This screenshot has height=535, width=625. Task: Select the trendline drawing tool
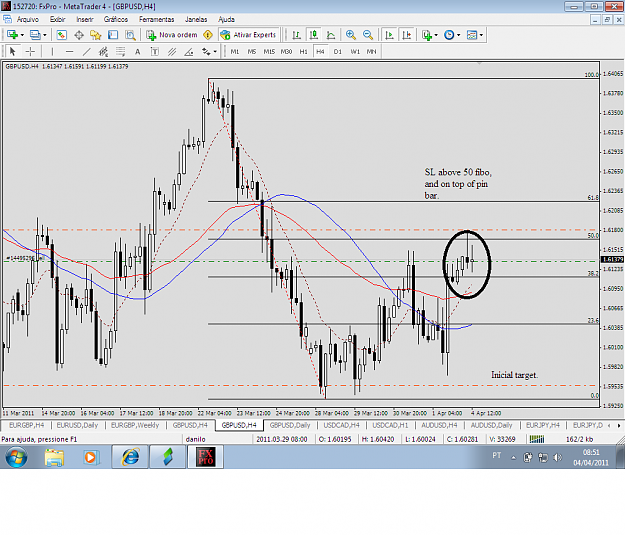[86, 51]
